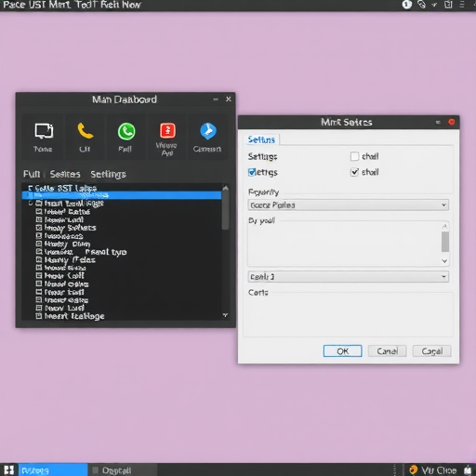
Task: Click the monitor screen icon in dashboard
Action: 44,131
